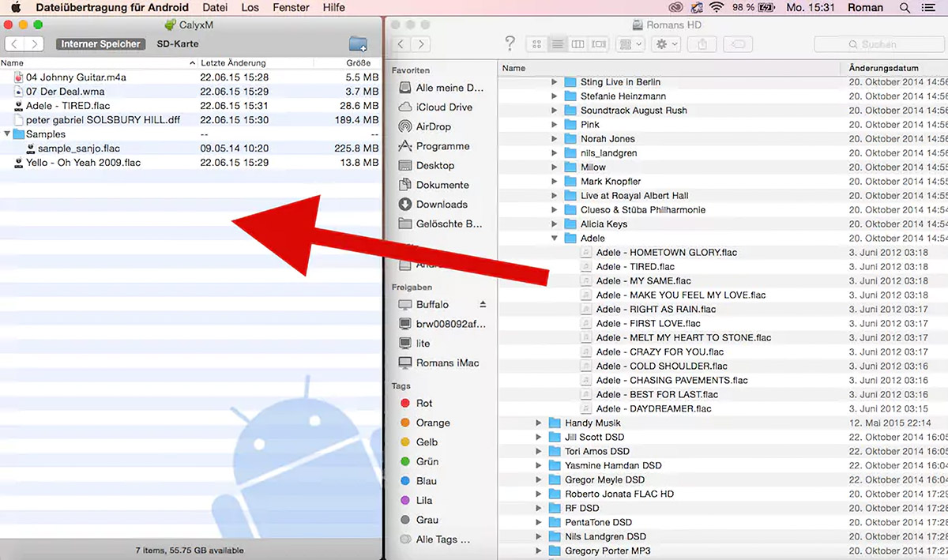Create a new folder in Android File Transfer
Viewport: 948px width, 560px height.
[358, 44]
